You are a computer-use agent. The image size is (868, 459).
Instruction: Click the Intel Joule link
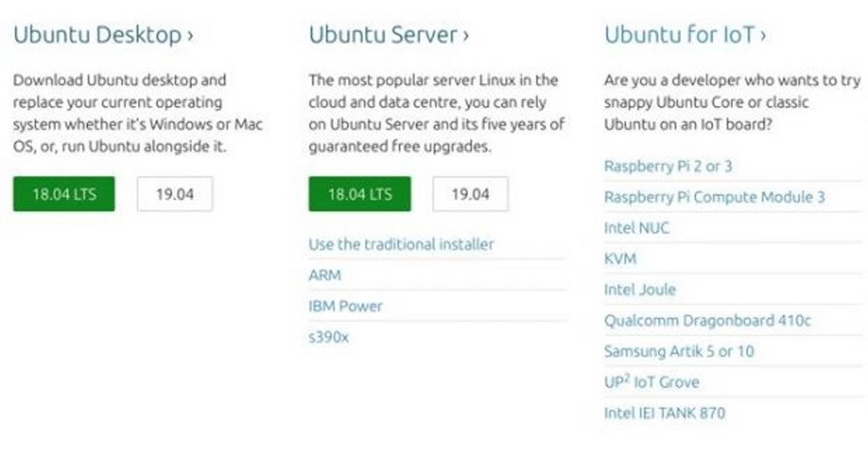640,290
